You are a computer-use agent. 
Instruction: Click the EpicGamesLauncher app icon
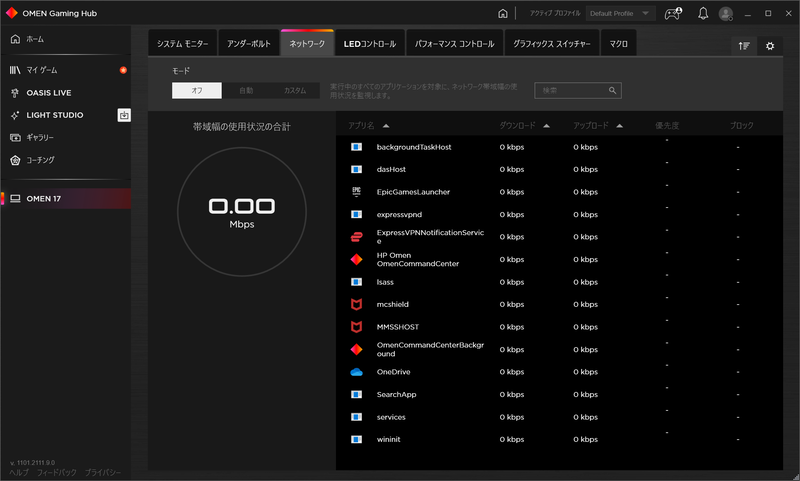point(357,192)
